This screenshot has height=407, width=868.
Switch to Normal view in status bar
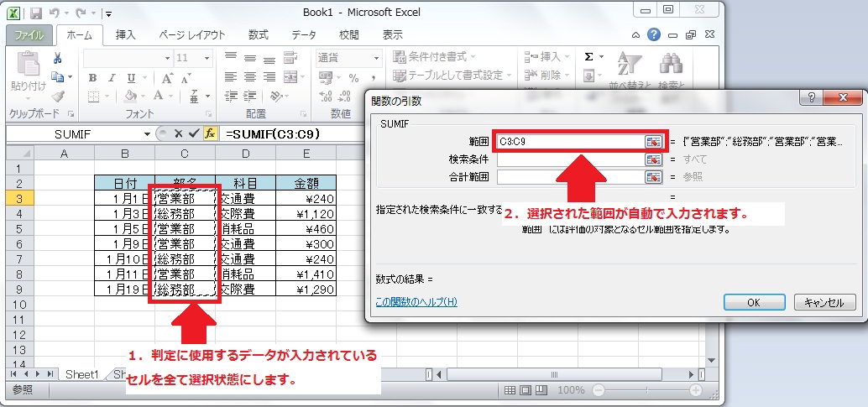510,390
